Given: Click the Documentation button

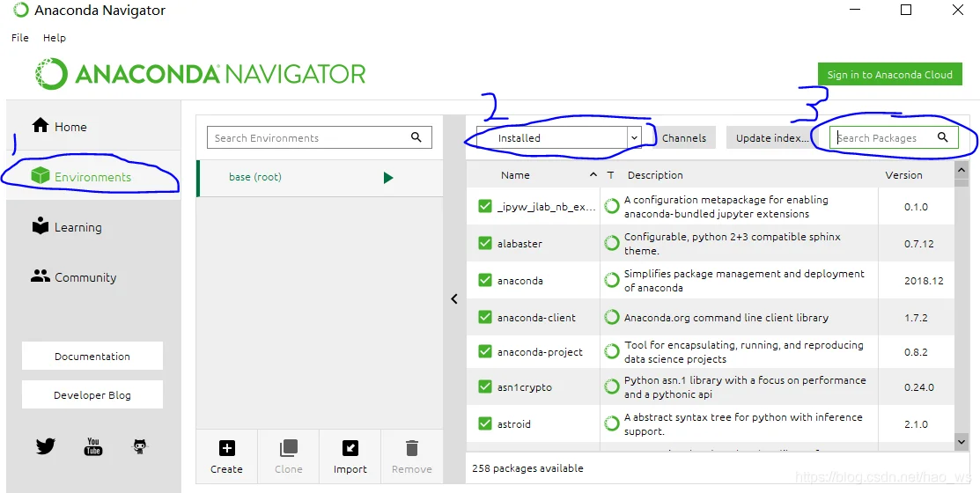Looking at the screenshot, I should tap(92, 357).
